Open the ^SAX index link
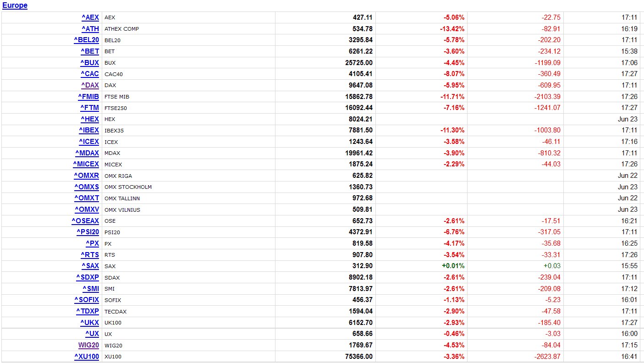Image resolution: width=644 pixels, height=363 pixels. point(90,266)
